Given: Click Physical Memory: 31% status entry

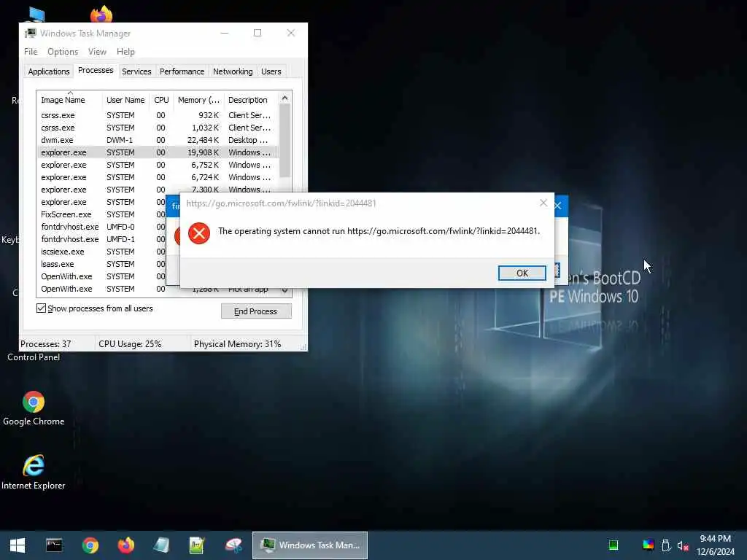Looking at the screenshot, I should click(237, 344).
